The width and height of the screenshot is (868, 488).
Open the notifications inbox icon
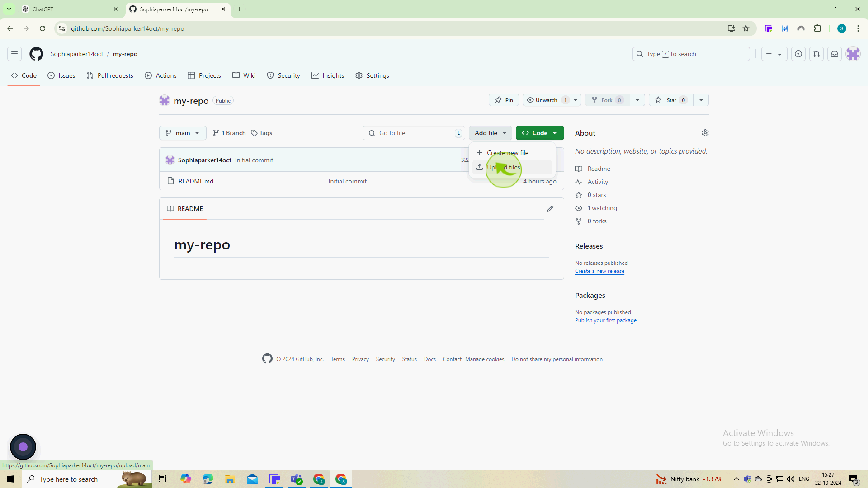835,54
